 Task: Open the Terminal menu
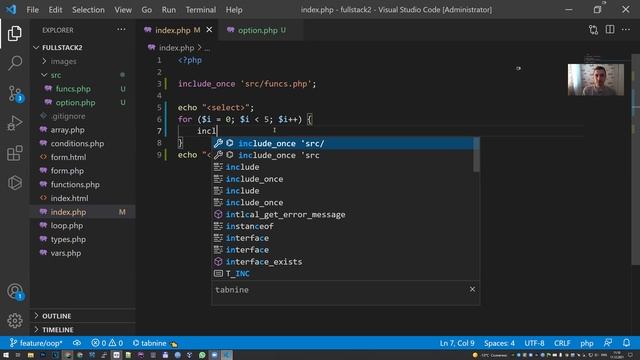(x=201, y=9)
